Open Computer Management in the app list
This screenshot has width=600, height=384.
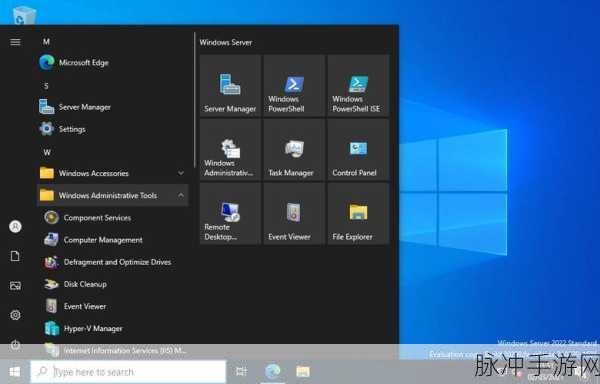pos(113,240)
